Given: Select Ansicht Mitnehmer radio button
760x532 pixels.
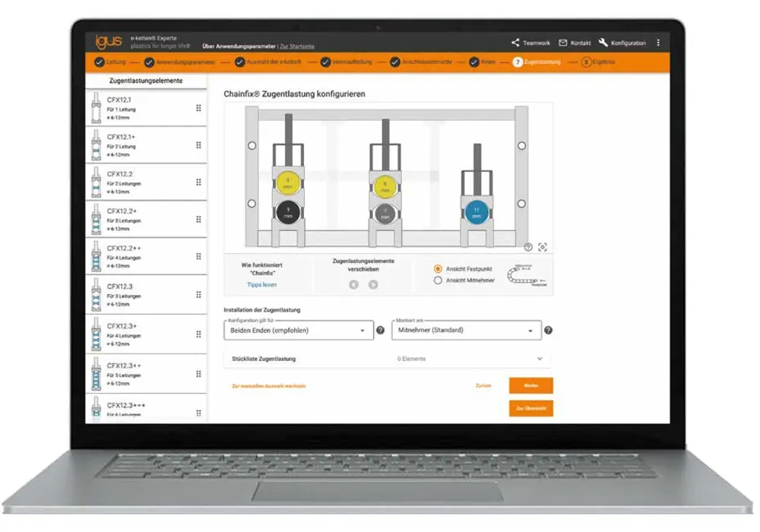Looking at the screenshot, I should click(438, 280).
